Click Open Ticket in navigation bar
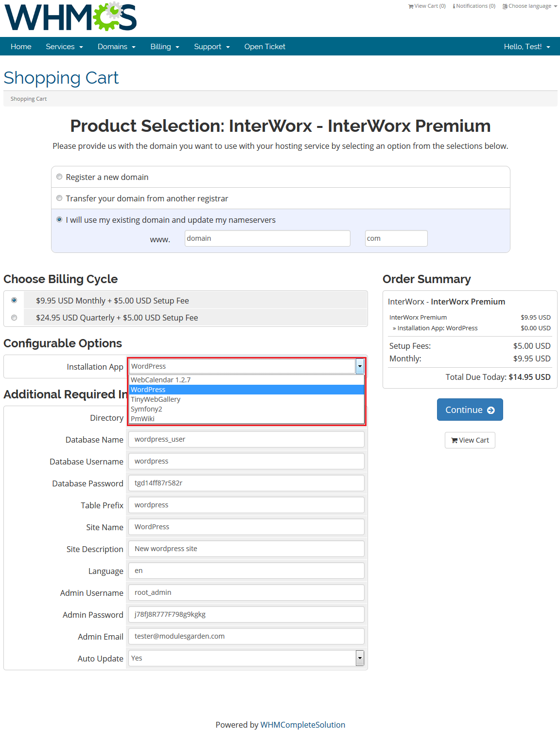560x733 pixels. click(265, 47)
